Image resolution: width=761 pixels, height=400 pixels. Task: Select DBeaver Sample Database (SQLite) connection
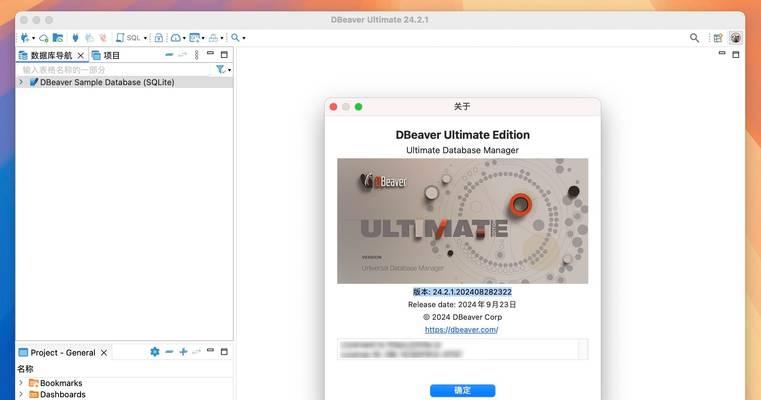click(107, 82)
